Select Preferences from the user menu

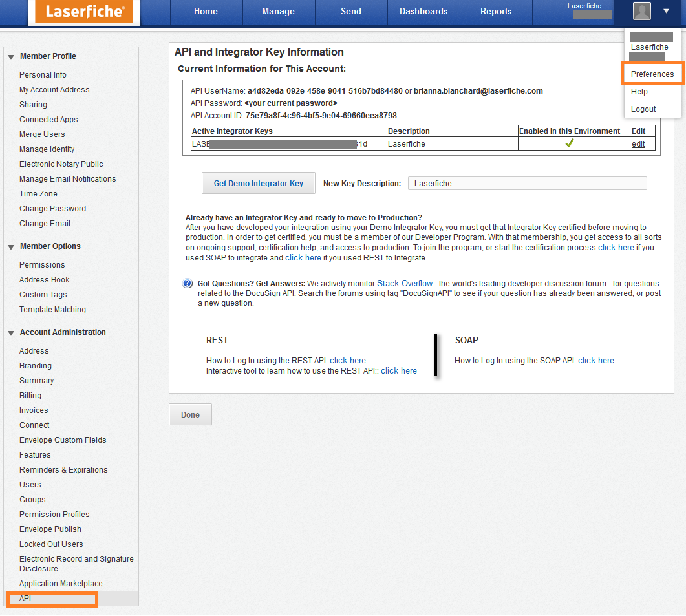tap(652, 74)
